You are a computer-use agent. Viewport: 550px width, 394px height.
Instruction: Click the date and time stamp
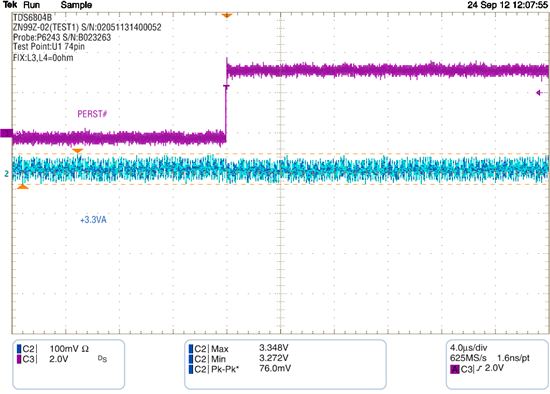(x=507, y=5)
